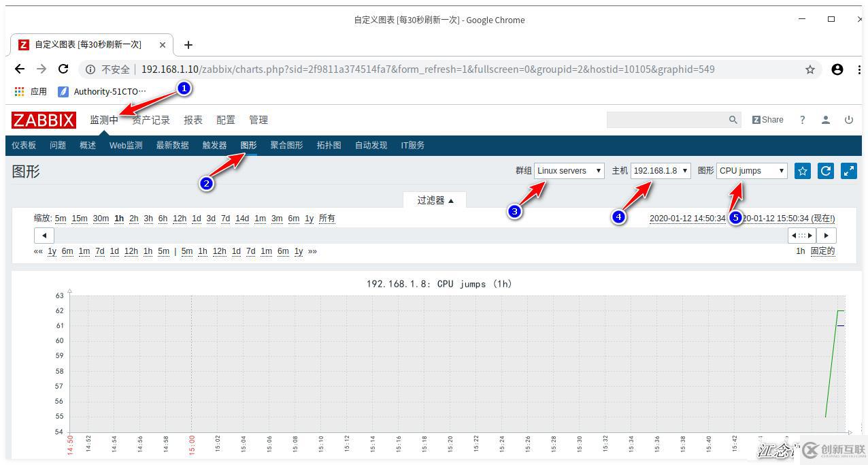Open the Web监测 submenu item
868x465 pixels.
pyautogui.click(x=126, y=146)
